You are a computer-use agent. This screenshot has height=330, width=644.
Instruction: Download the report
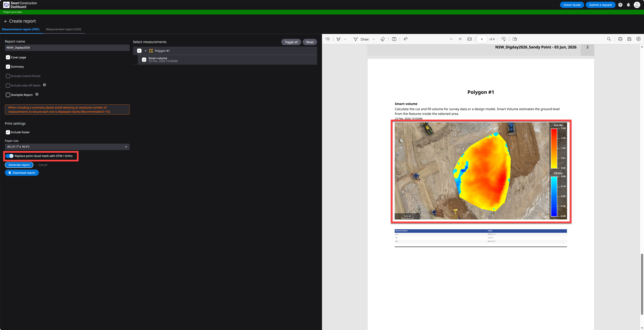pos(22,173)
